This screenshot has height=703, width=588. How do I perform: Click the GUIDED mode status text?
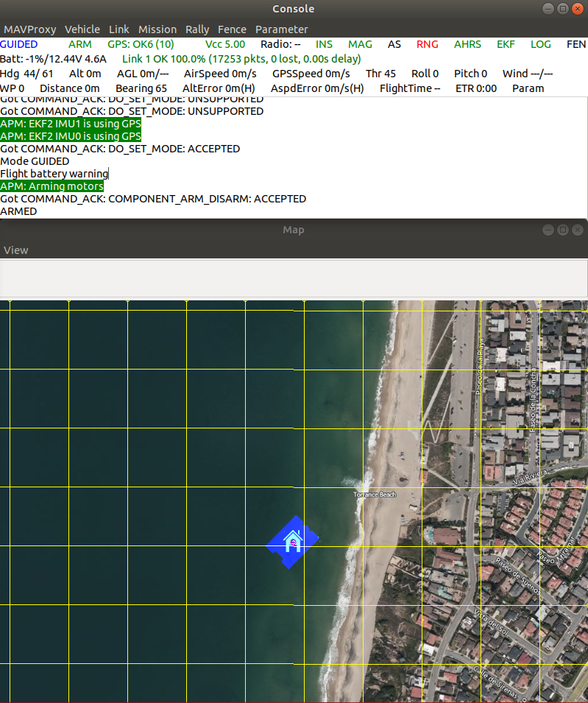(x=19, y=44)
